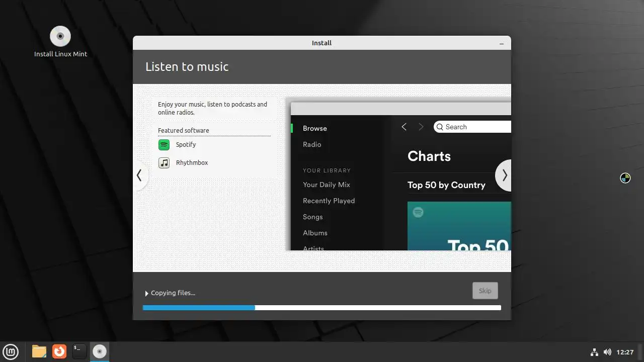
Task: Open the network connections tray icon
Action: coord(594,352)
